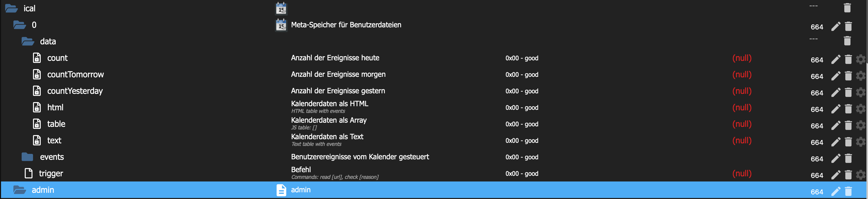Screen dimensions: 868x199
Task: Edit the trigger state object
Action: (x=835, y=175)
